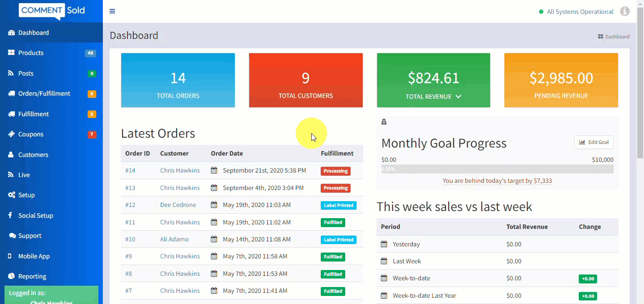Click the lock icon above Monthly Goal
Screen dimensions: 644x304
coord(384,122)
